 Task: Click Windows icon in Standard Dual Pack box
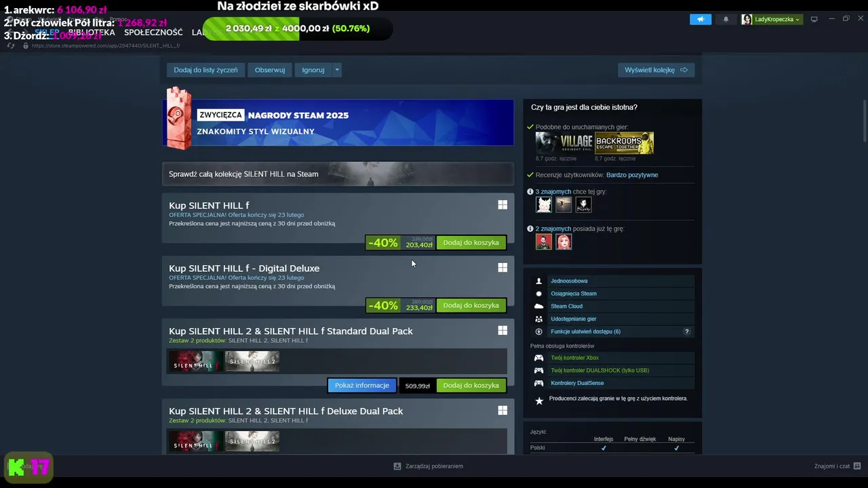point(502,331)
